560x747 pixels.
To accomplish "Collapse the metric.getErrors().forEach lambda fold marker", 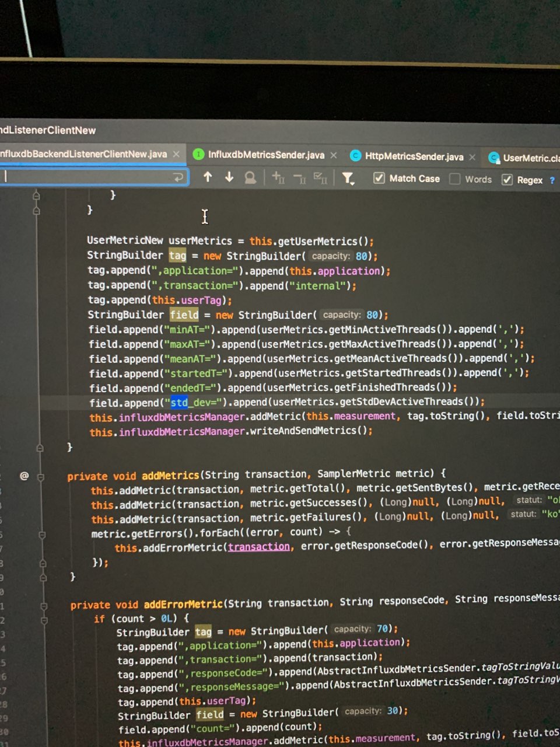I will coord(43,534).
